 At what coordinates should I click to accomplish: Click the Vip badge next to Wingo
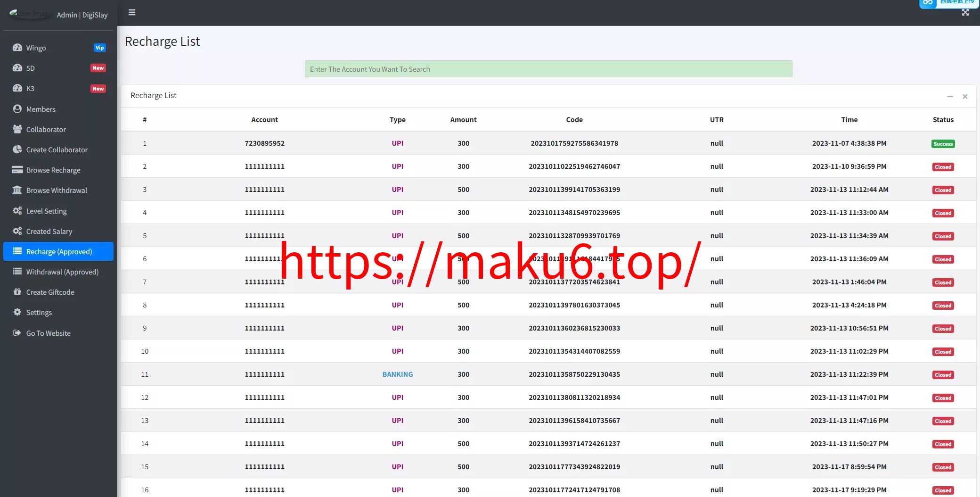99,48
